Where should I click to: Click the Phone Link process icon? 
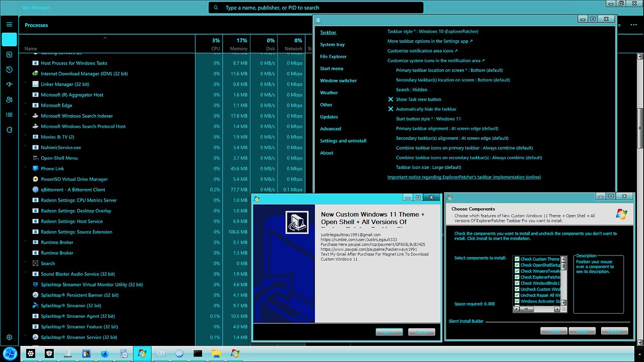click(x=35, y=168)
